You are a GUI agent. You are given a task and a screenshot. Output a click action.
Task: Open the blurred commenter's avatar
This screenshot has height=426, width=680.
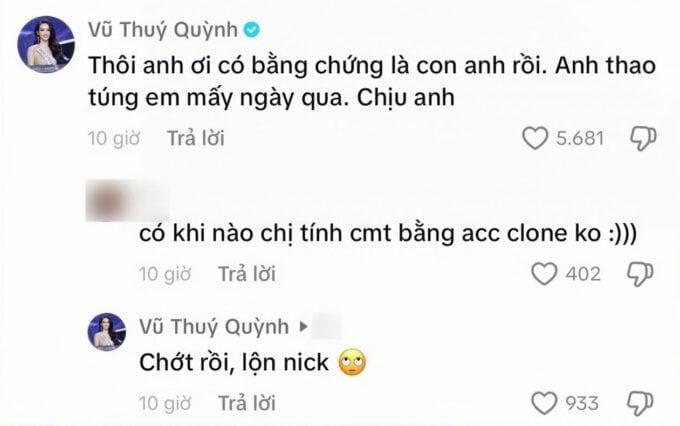point(107,200)
